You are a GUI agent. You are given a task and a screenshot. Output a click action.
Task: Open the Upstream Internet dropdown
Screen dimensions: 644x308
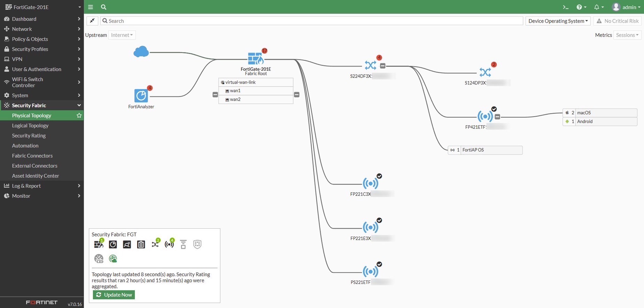tap(122, 35)
